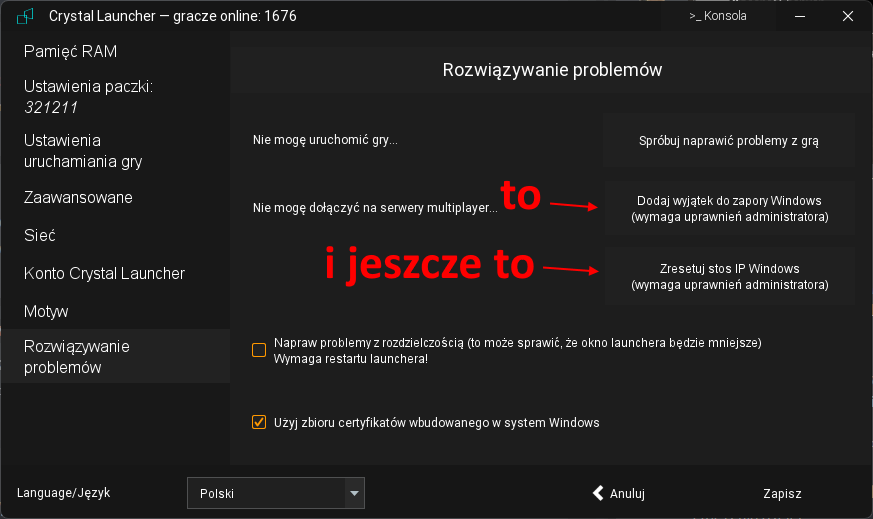
Task: Close the Crystal Launcher window
Action: 849,16
